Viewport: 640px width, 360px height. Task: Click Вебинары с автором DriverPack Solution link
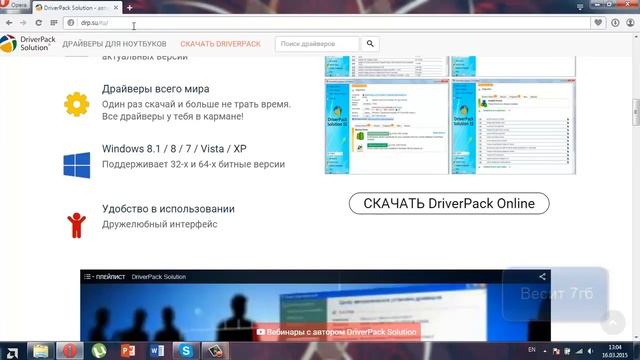337,332
